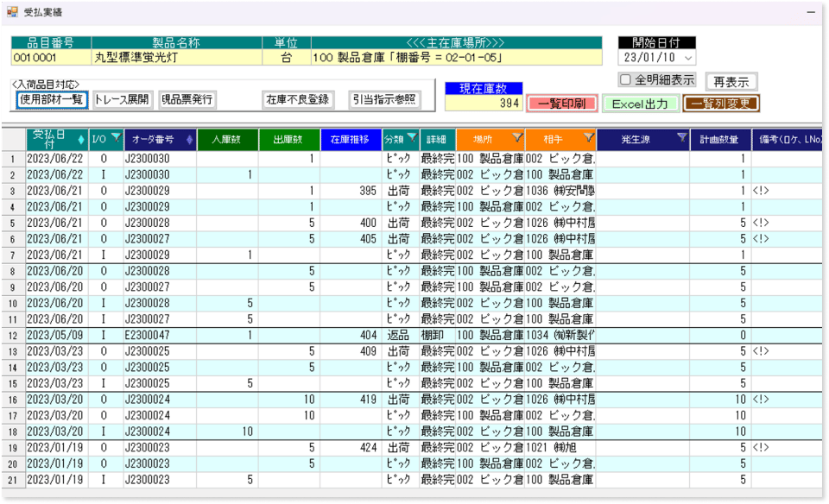This screenshot has width=829, height=504.
Task: Click the トレース展開 button
Action: pyautogui.click(x=122, y=99)
